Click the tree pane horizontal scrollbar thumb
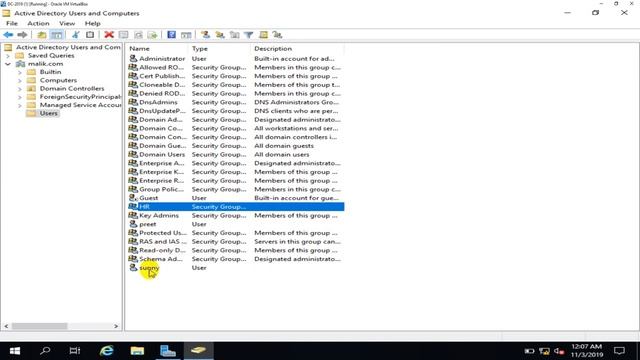640x360 pixels. [x=40, y=326]
